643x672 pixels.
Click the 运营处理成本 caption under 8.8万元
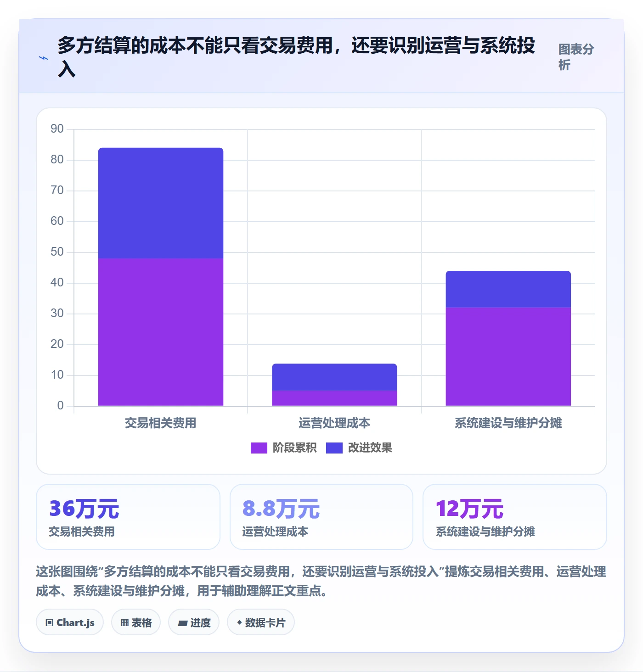tap(275, 532)
